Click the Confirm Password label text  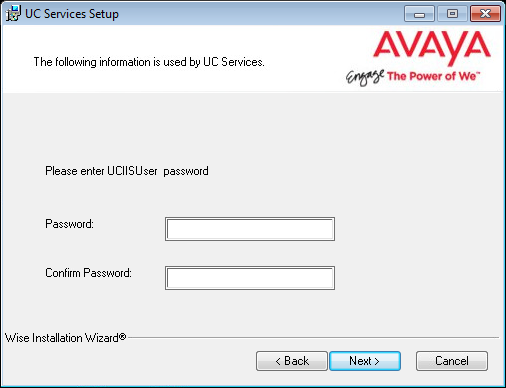[x=88, y=273]
